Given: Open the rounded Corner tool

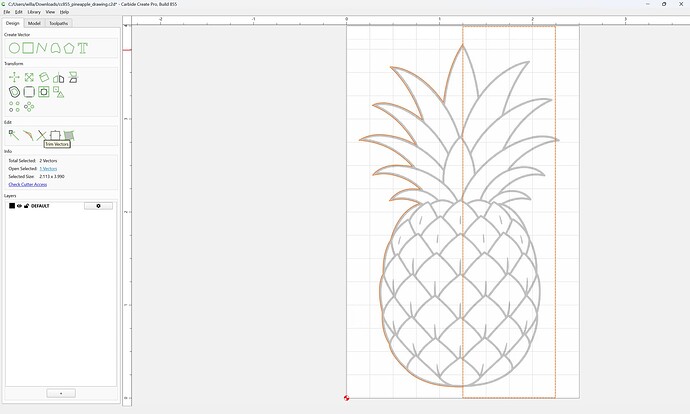Looking at the screenshot, I should point(29,92).
